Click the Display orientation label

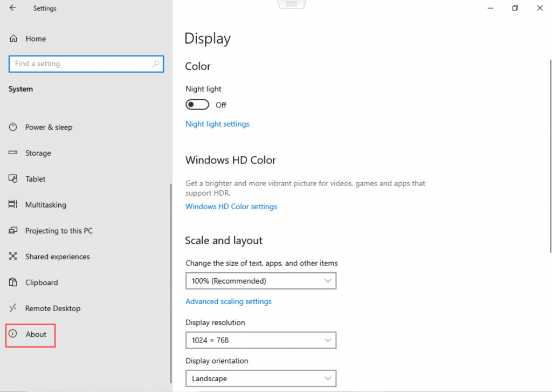click(x=217, y=361)
